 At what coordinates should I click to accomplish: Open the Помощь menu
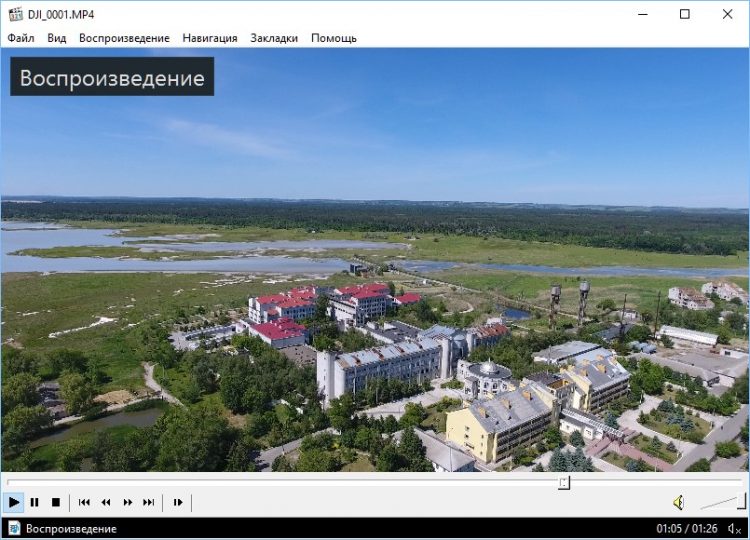click(x=333, y=38)
